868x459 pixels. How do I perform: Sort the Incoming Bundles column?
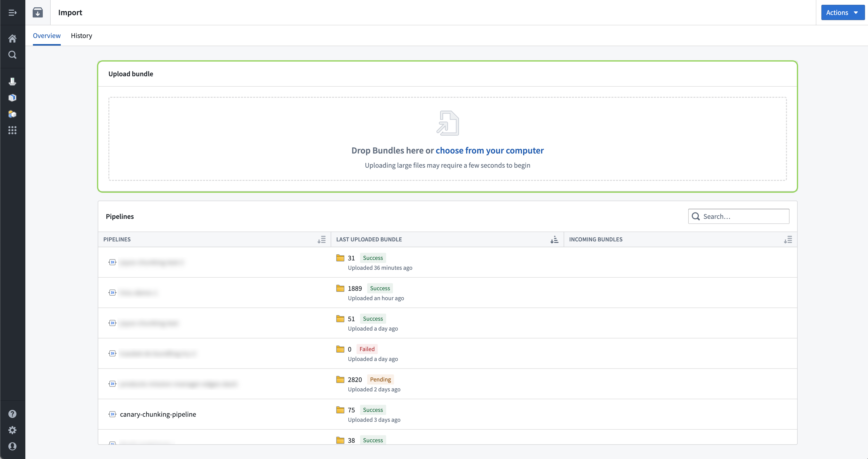pos(788,240)
